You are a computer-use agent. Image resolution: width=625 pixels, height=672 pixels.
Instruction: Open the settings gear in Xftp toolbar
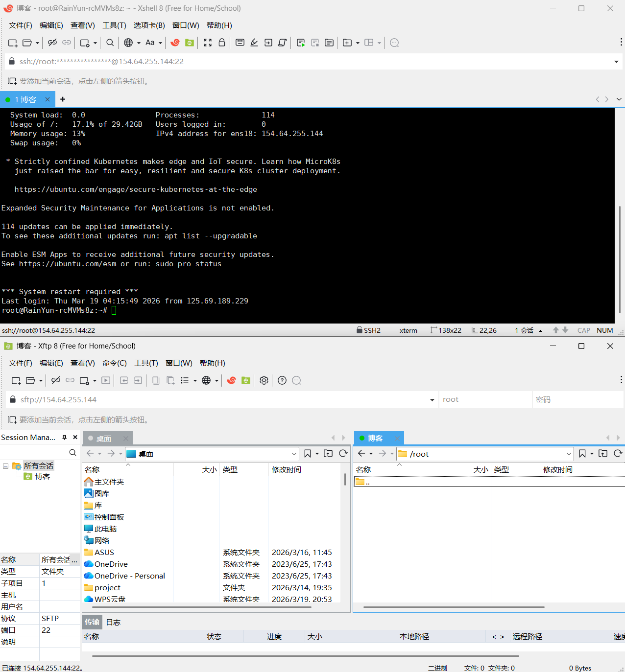coord(264,380)
